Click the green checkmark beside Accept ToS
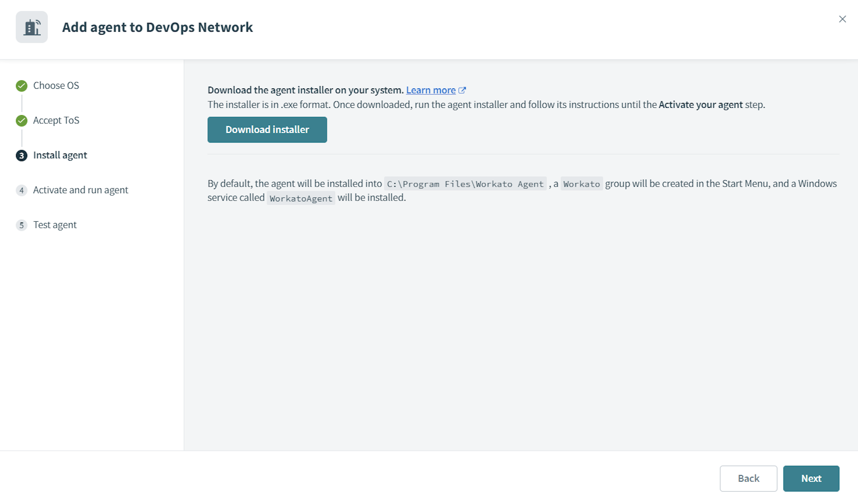Image resolution: width=858 pixels, height=504 pixels. pyautogui.click(x=22, y=120)
